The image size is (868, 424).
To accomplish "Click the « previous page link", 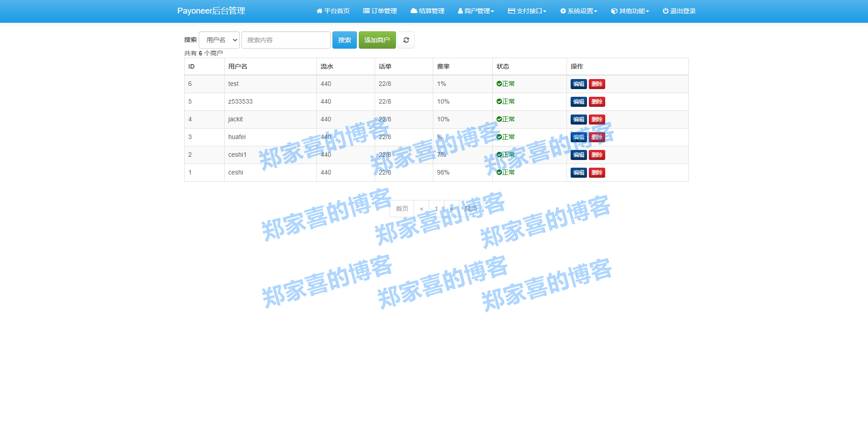I will tap(421, 209).
